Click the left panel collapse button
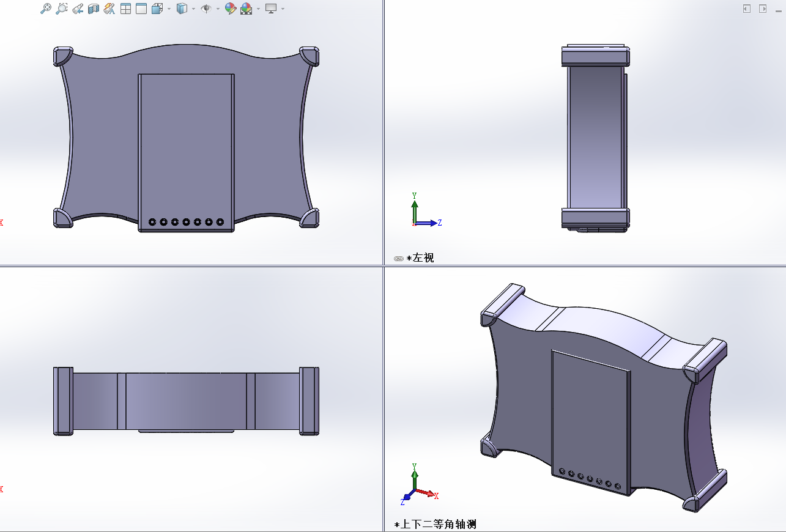Screen dimensions: 786x532 746,9
